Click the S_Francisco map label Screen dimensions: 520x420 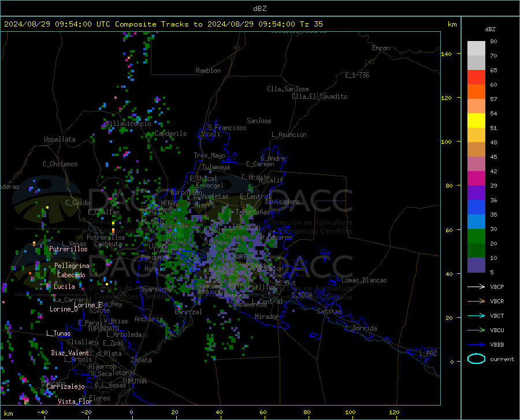click(227, 128)
